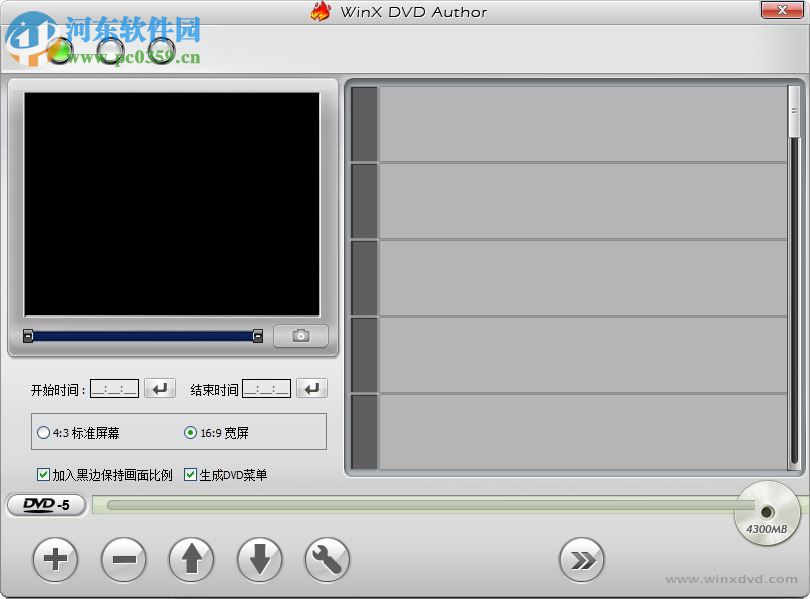Click the WinX flame icon in title bar
The image size is (810, 599).
tap(321, 11)
